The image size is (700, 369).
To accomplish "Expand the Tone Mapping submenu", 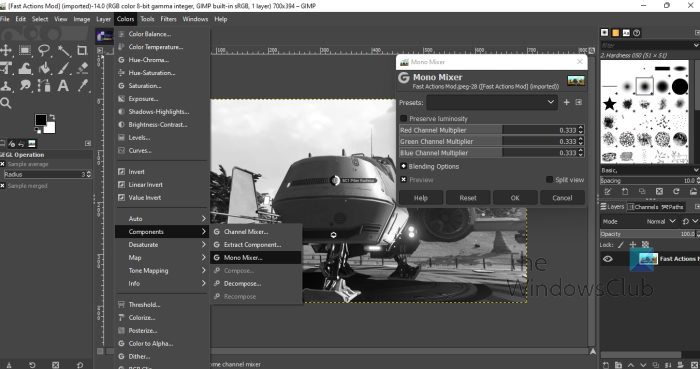I will pyautogui.click(x=162, y=270).
